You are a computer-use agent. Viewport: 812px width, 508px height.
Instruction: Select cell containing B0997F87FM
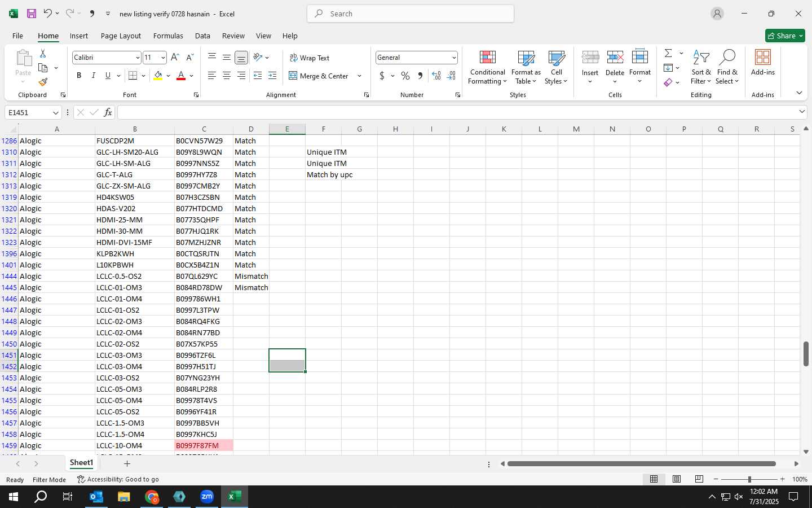point(204,445)
